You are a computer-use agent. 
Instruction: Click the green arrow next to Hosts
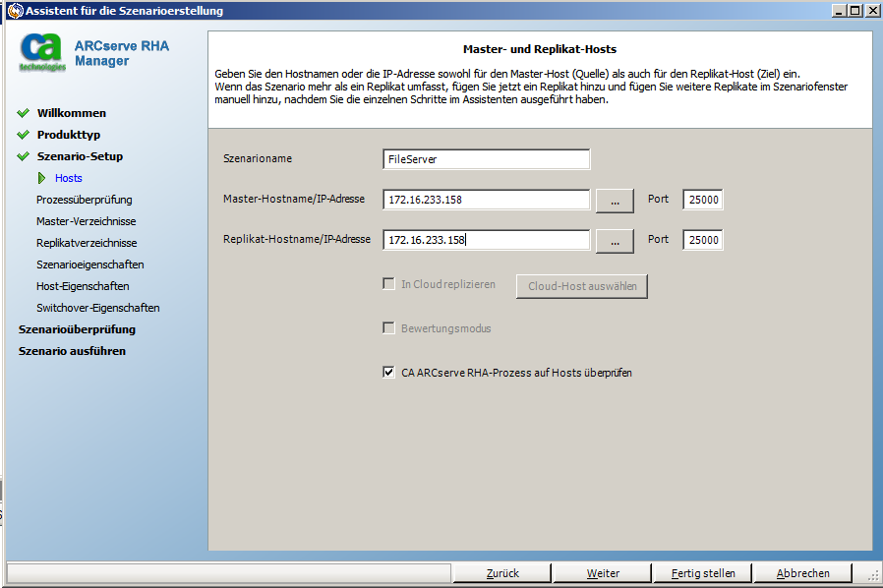(x=41, y=178)
